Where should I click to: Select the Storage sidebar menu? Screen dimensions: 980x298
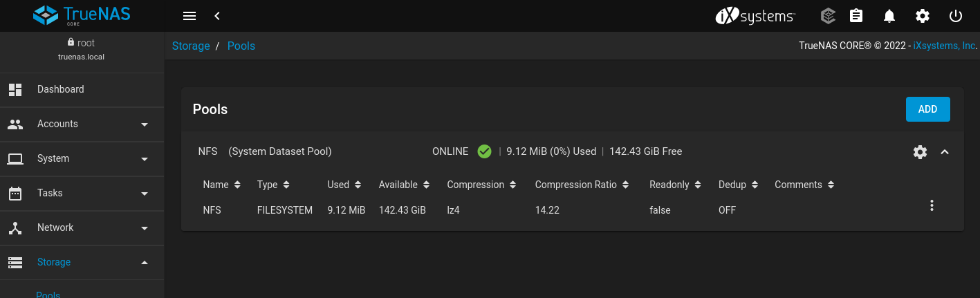(x=82, y=262)
